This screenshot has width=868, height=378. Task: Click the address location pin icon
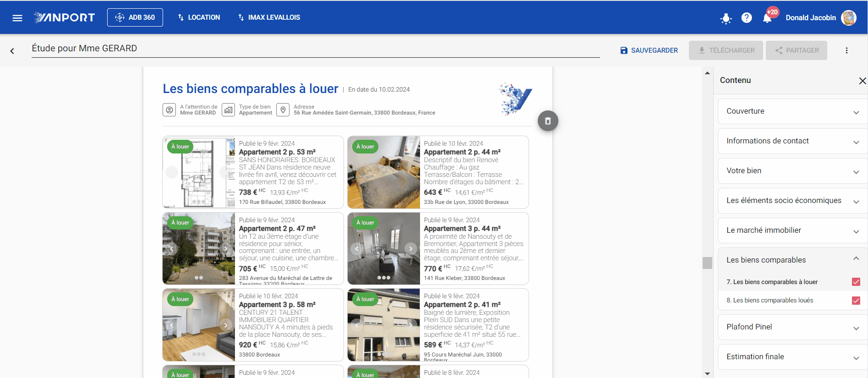click(x=283, y=110)
